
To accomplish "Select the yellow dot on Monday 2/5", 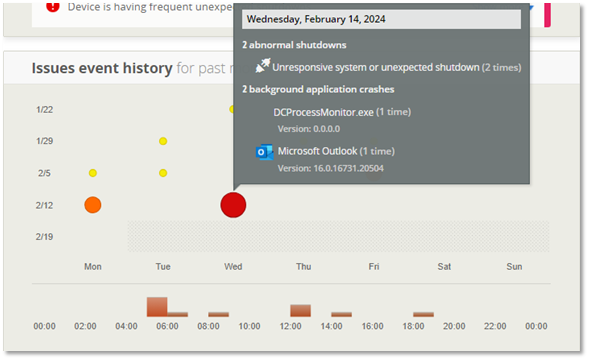I will tap(93, 173).
